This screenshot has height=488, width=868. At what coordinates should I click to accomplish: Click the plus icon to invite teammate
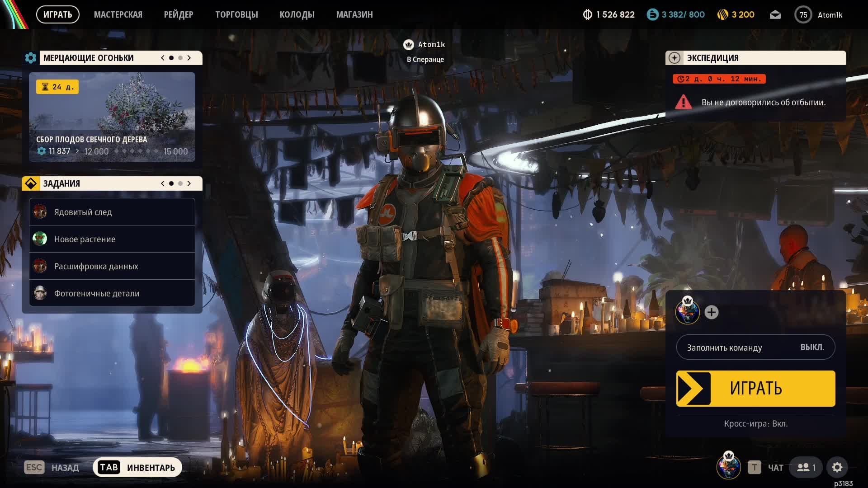[711, 312]
